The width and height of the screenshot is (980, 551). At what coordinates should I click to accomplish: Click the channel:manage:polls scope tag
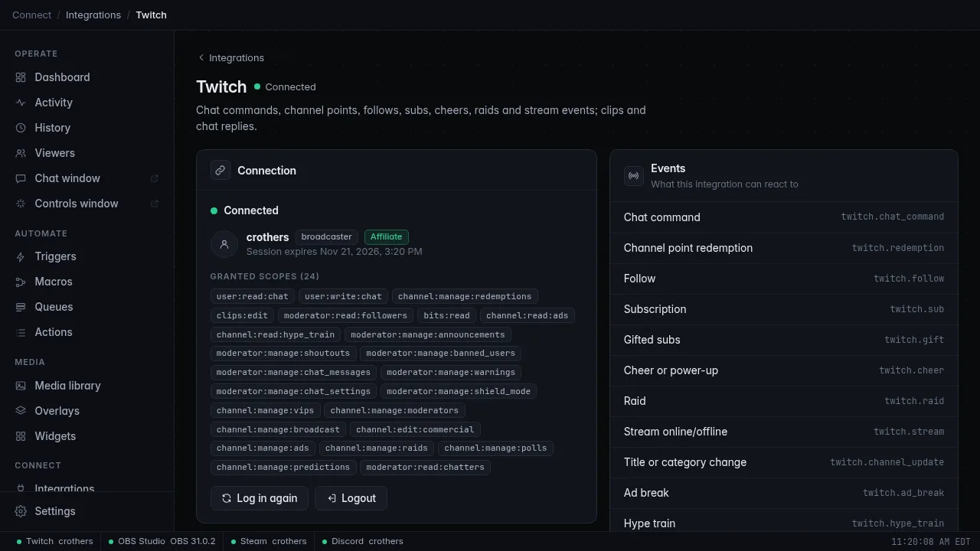tap(495, 448)
